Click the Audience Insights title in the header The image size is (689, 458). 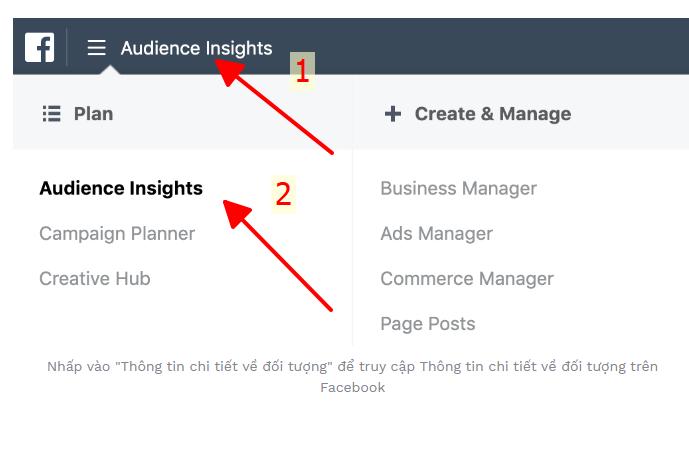[x=196, y=48]
